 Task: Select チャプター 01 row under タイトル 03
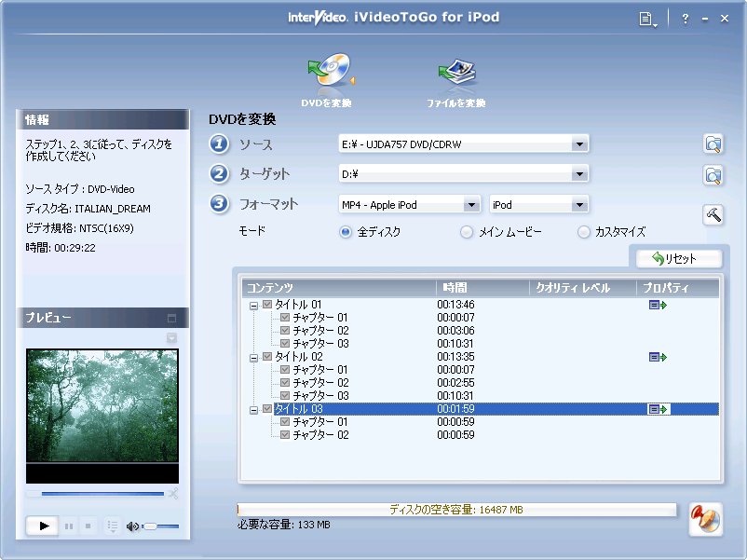point(320,422)
